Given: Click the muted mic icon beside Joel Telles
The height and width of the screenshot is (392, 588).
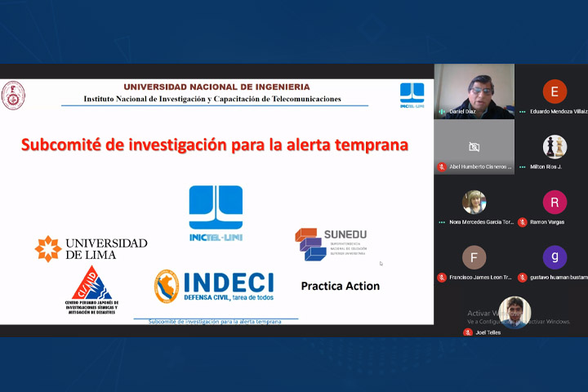Looking at the screenshot, I should 468,332.
